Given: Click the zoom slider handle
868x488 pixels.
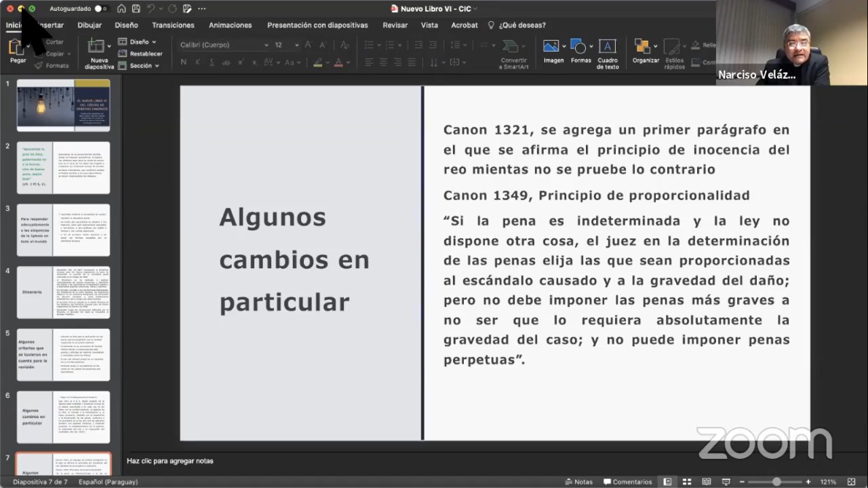Looking at the screenshot, I should [776, 482].
